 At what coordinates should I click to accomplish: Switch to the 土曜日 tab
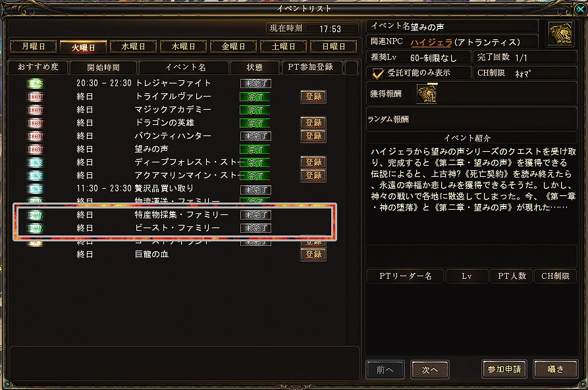point(284,47)
